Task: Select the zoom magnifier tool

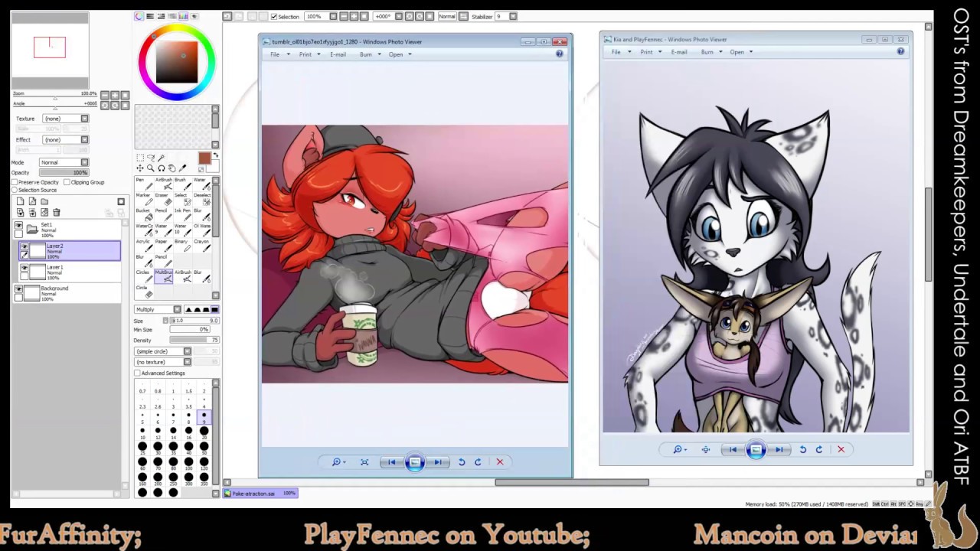Action: (x=151, y=168)
